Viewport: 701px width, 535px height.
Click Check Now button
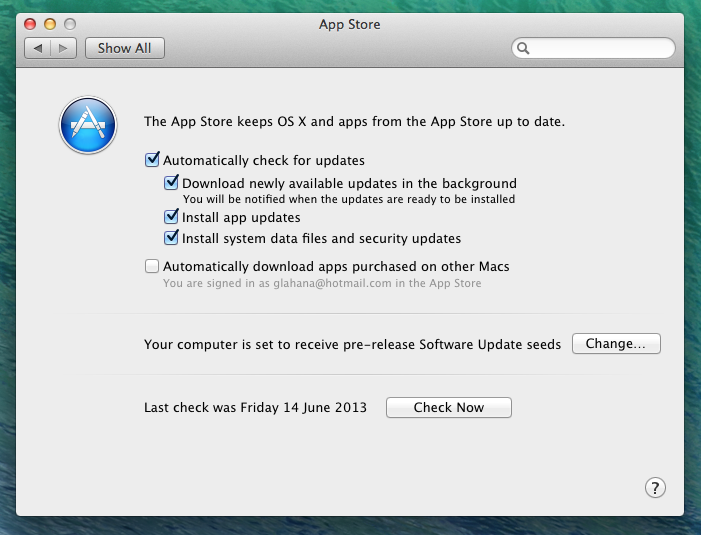point(449,408)
